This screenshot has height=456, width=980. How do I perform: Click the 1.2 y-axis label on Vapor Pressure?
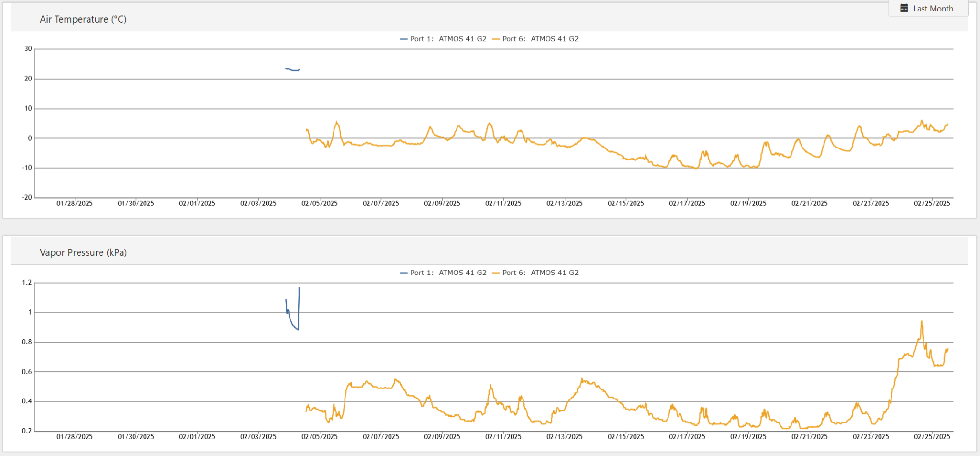click(x=27, y=283)
